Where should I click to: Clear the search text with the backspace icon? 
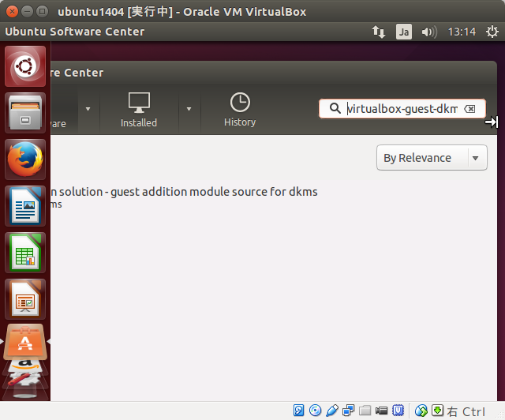tap(469, 109)
